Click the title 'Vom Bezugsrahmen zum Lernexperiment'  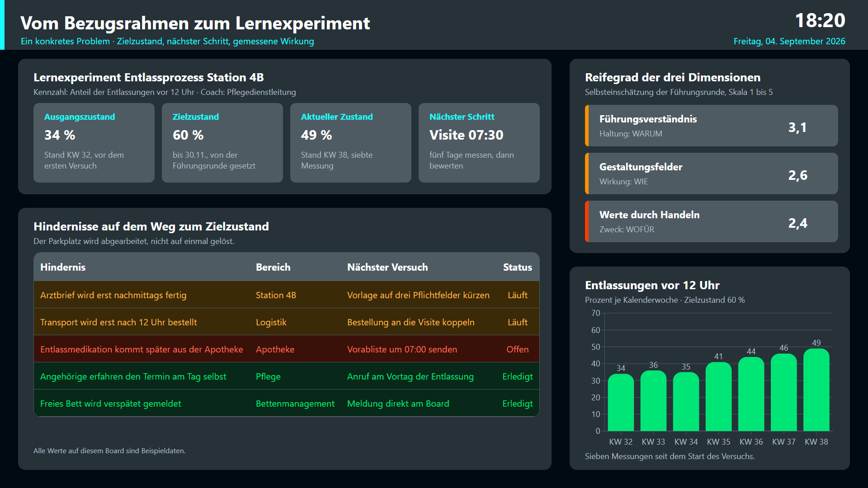coord(195,23)
